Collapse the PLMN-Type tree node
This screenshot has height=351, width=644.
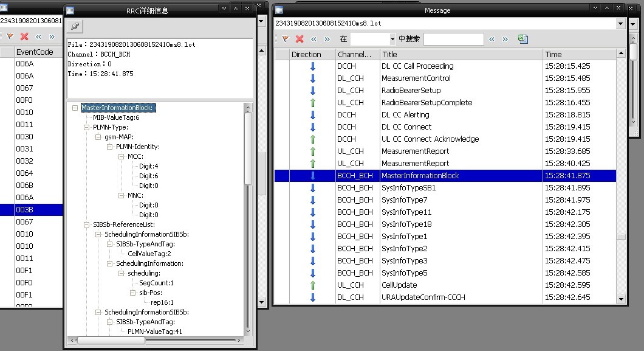(86, 127)
